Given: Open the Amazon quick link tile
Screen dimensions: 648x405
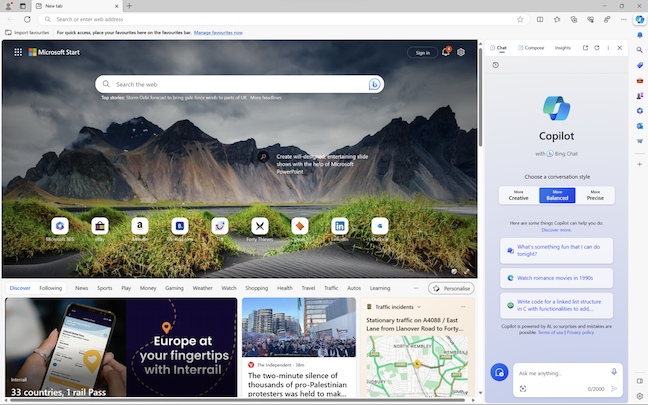Looking at the screenshot, I should (x=140, y=226).
